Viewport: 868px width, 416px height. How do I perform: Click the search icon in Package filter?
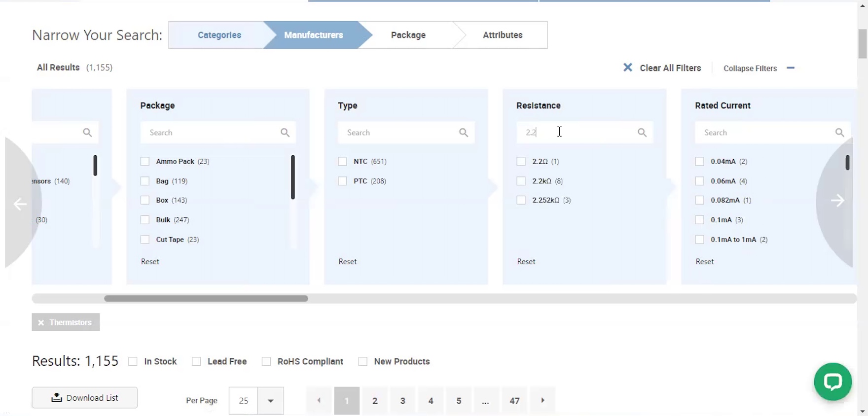pyautogui.click(x=285, y=133)
